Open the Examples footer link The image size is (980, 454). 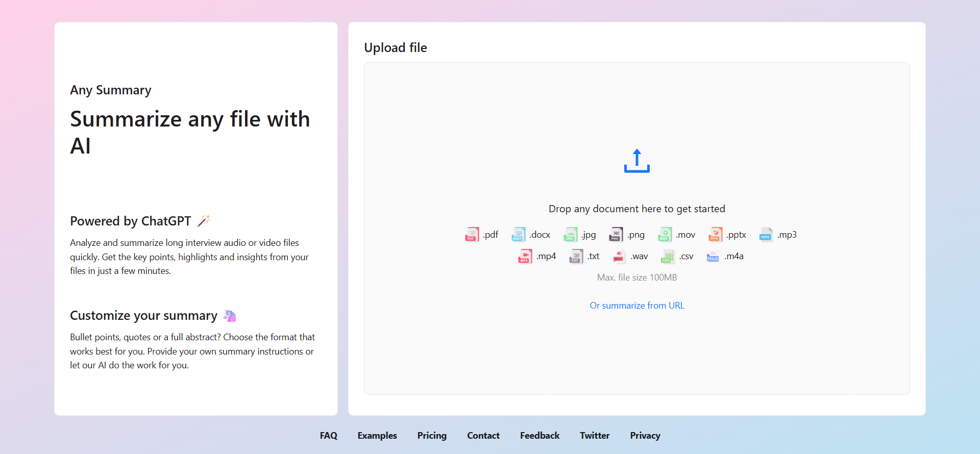tap(377, 436)
